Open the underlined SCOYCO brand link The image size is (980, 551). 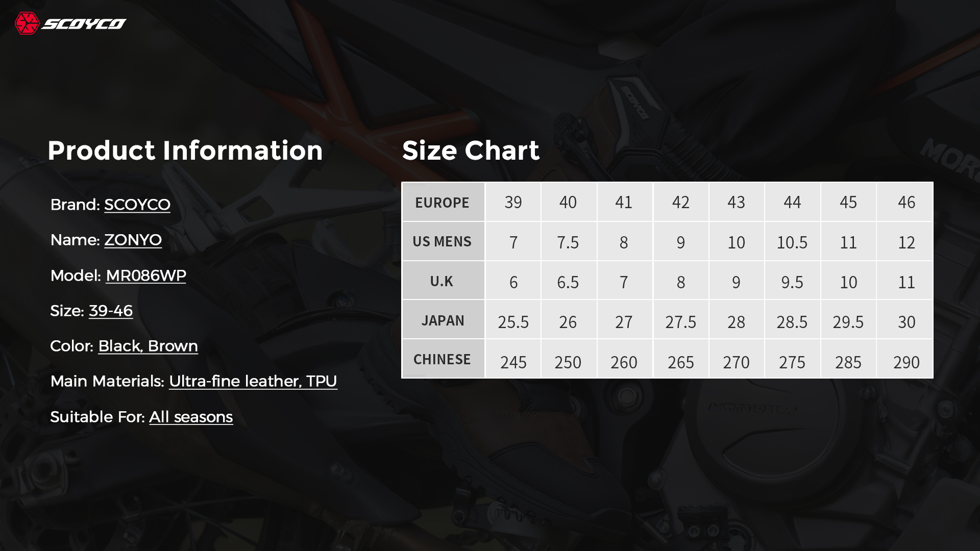pos(137,205)
